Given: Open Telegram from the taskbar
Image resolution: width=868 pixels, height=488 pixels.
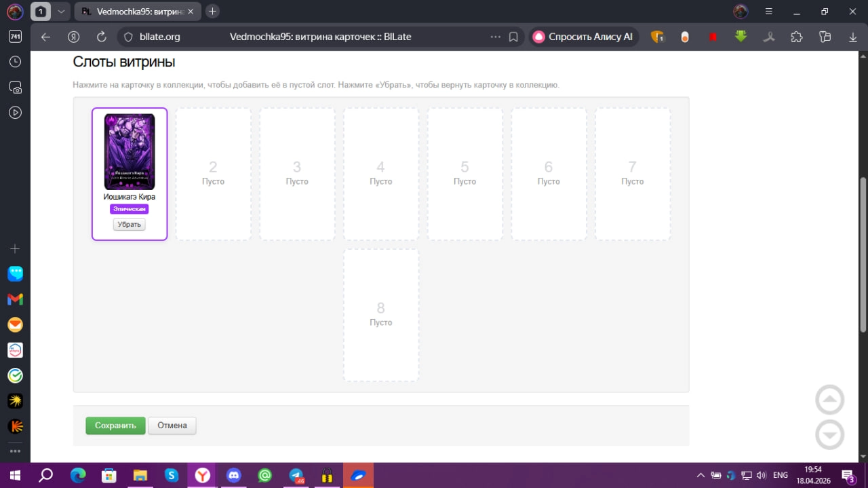Looking at the screenshot, I should tap(296, 475).
